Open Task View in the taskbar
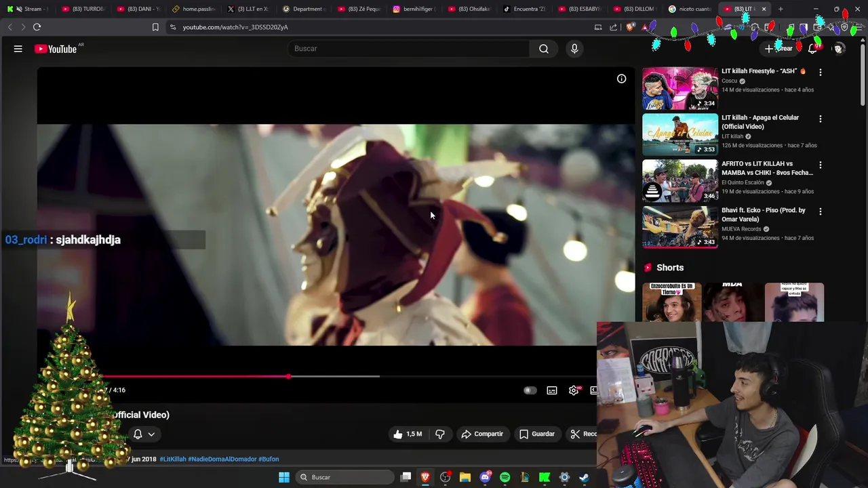The width and height of the screenshot is (868, 488). tap(406, 477)
